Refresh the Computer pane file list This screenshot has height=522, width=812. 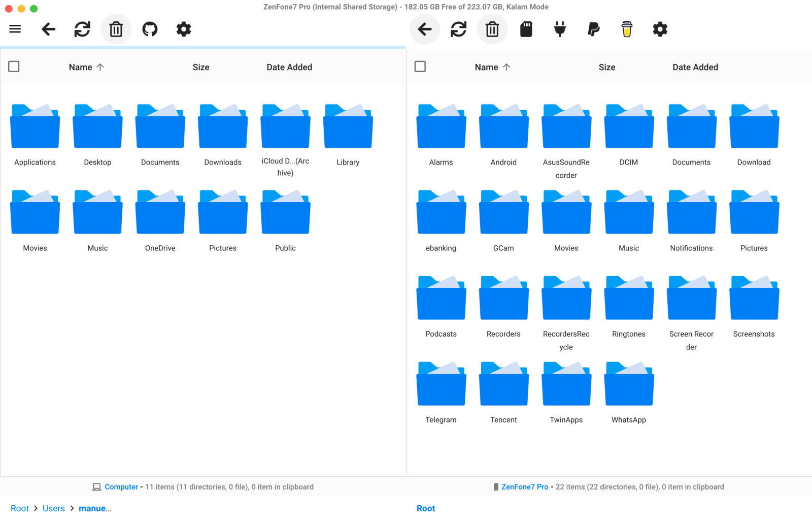[82, 29]
